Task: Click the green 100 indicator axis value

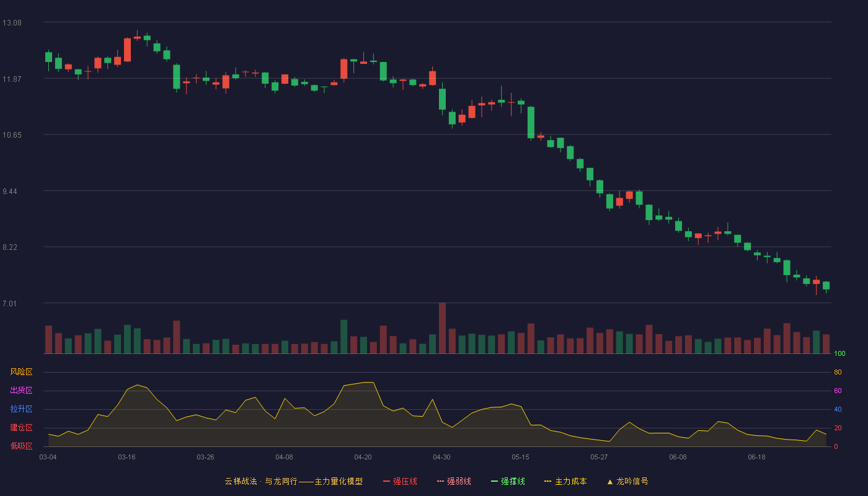Action: pyautogui.click(x=839, y=354)
